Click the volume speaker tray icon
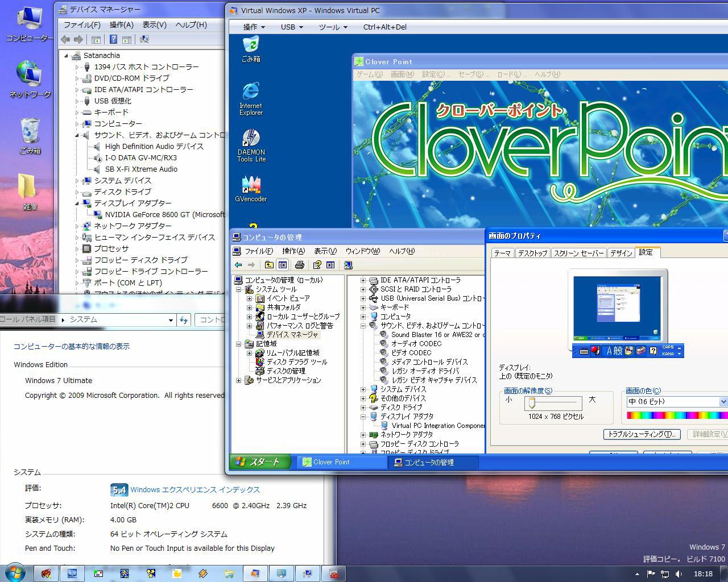Image resolution: width=728 pixels, height=582 pixels. tap(678, 574)
